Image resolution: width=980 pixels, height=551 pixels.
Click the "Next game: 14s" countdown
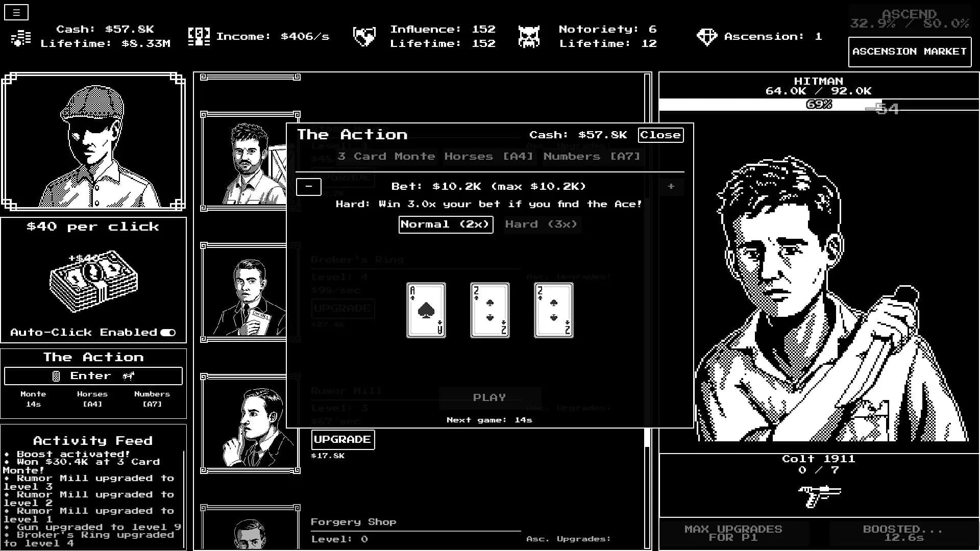click(489, 420)
